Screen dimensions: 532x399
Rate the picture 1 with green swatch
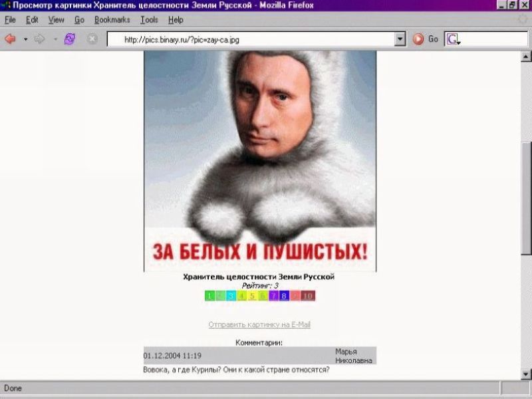(x=209, y=296)
